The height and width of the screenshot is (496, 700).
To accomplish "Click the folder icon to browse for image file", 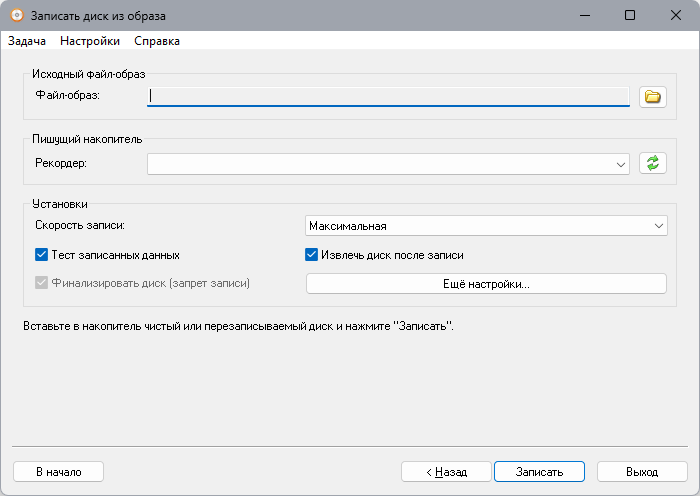I will [x=653, y=97].
